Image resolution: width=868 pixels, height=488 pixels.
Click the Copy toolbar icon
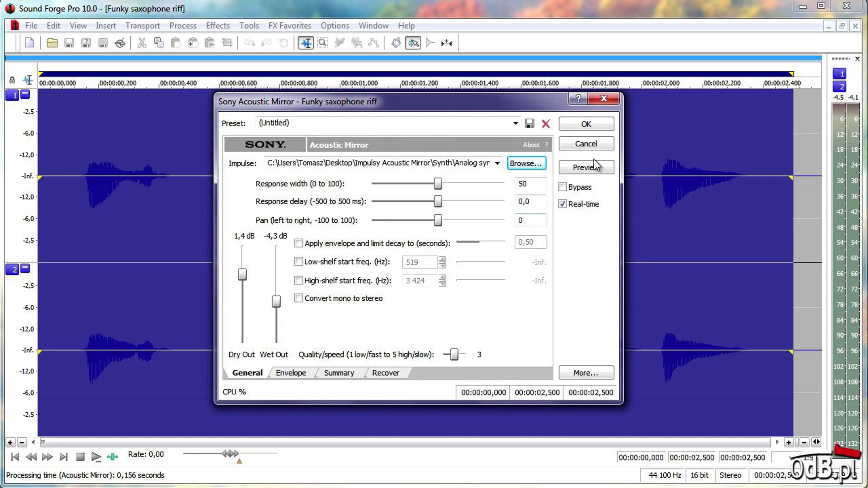click(159, 43)
